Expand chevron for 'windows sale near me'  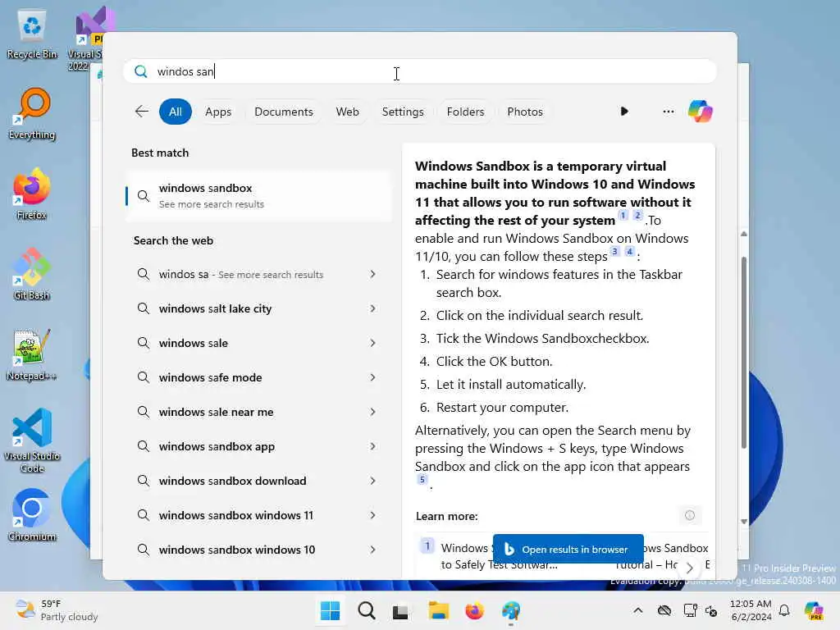tap(373, 412)
